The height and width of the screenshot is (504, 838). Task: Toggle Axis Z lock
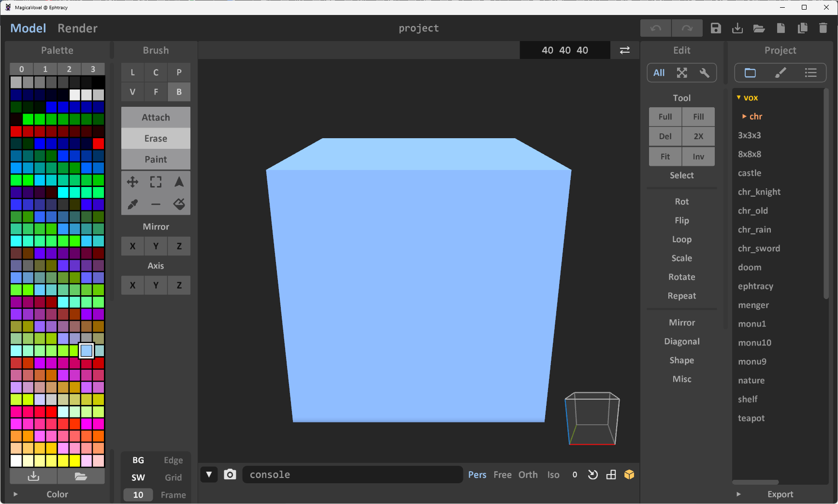click(179, 286)
